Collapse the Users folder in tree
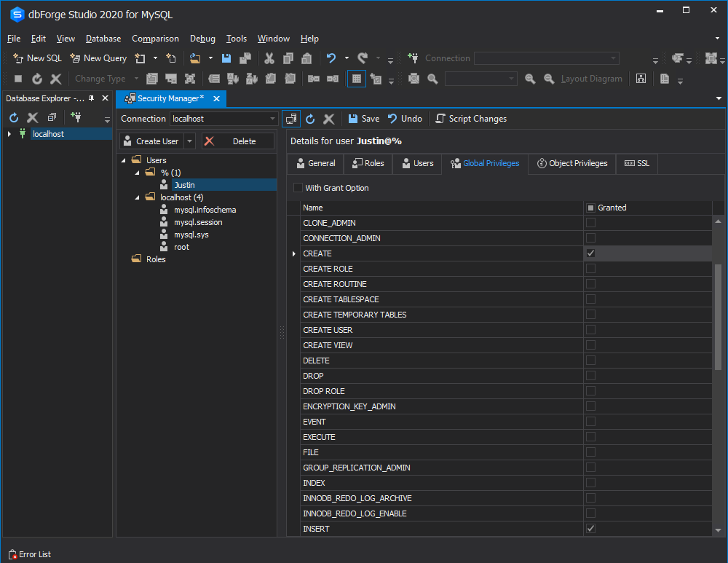The image size is (728, 563). (124, 160)
